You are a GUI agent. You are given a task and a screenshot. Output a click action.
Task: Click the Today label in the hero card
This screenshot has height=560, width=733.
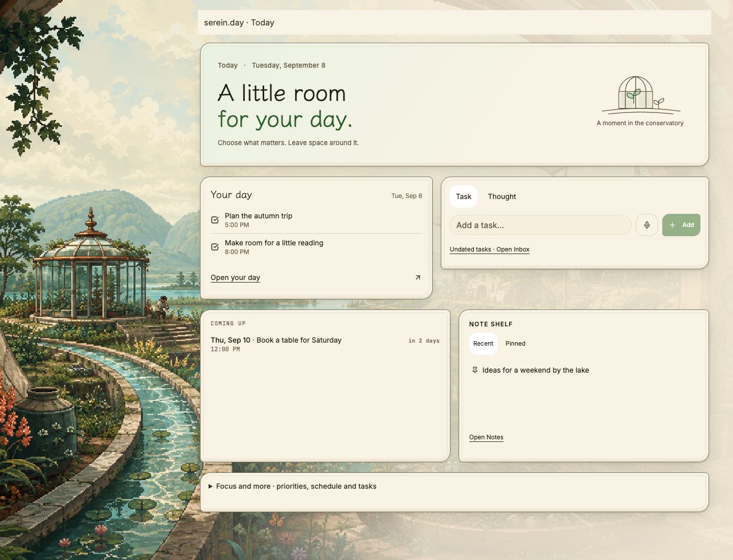click(228, 65)
